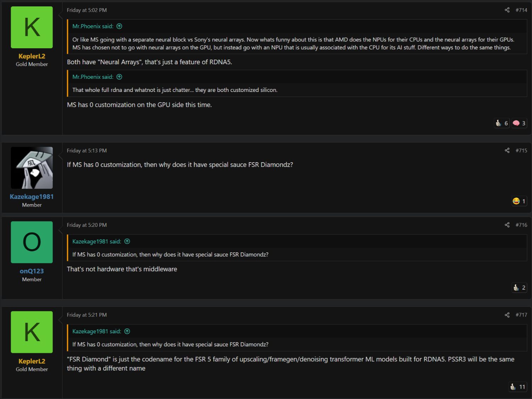Click the thumbs-up reaction count on post #714

click(x=502, y=123)
